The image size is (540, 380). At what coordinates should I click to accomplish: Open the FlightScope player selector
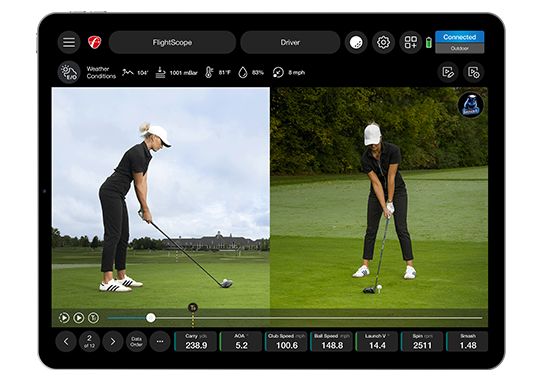coord(172,42)
